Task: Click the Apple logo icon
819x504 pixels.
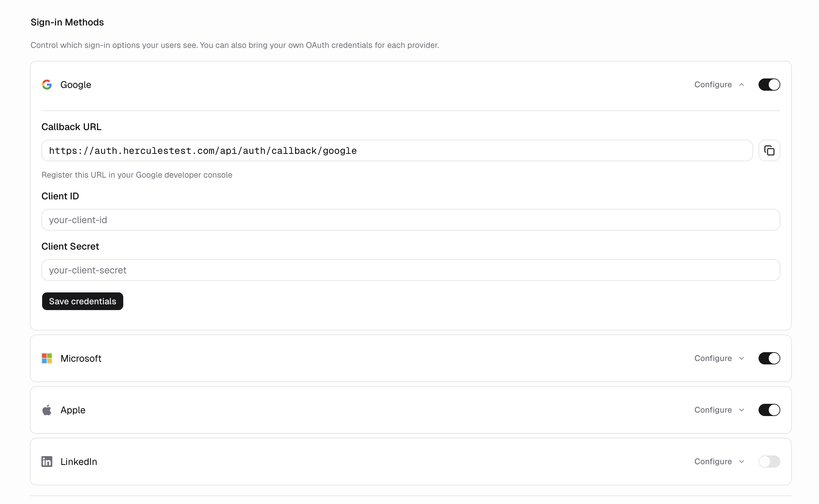Action: (47, 410)
